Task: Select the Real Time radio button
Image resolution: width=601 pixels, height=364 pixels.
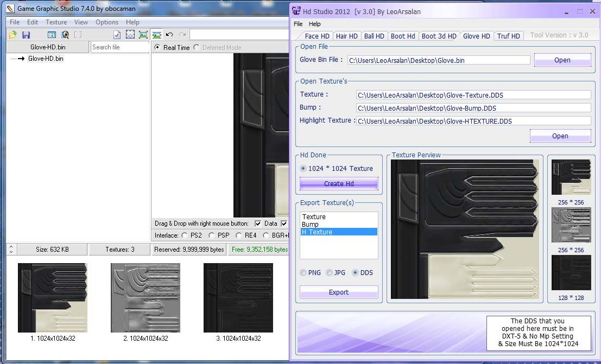Action: pyautogui.click(x=157, y=48)
